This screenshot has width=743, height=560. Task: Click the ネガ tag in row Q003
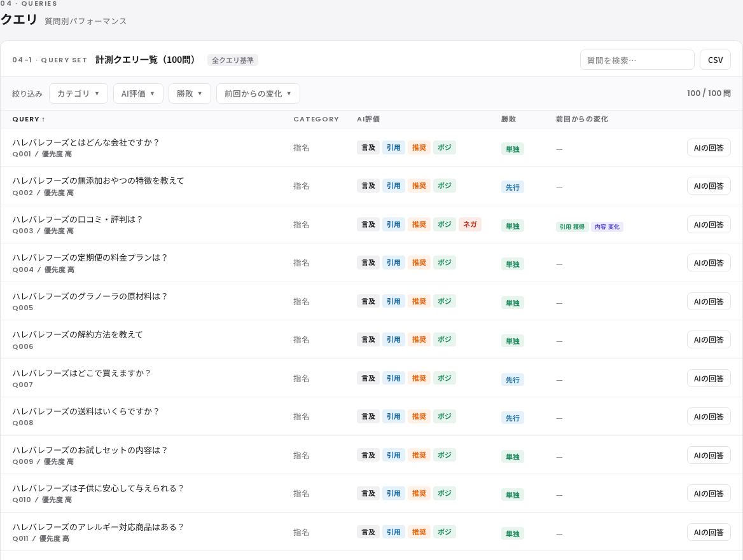pos(469,224)
